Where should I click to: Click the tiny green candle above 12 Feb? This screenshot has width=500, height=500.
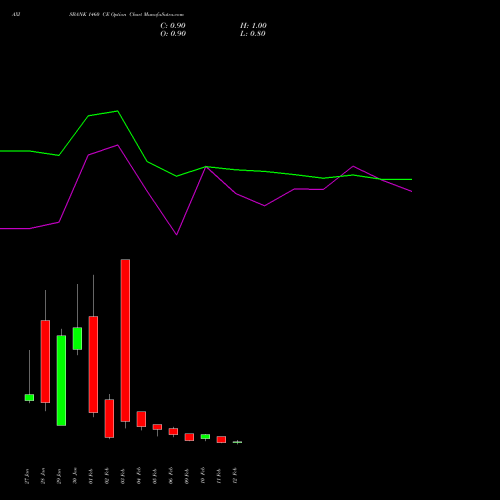[237, 442]
